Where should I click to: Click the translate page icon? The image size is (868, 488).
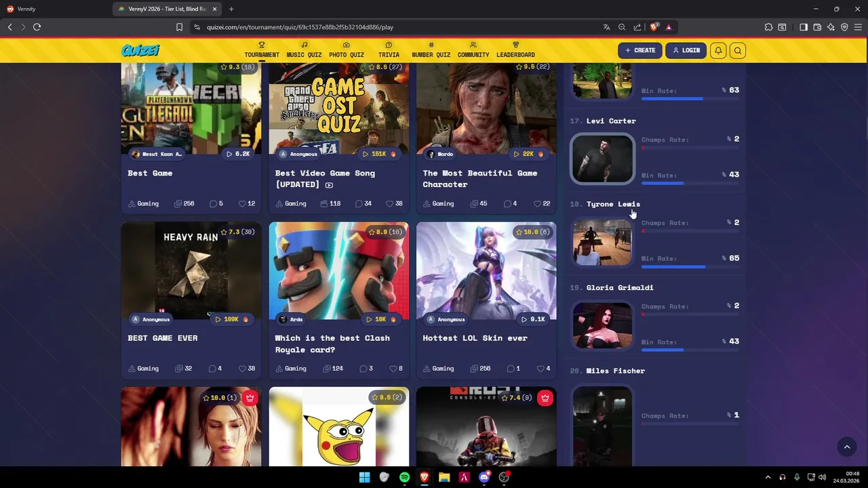point(606,27)
